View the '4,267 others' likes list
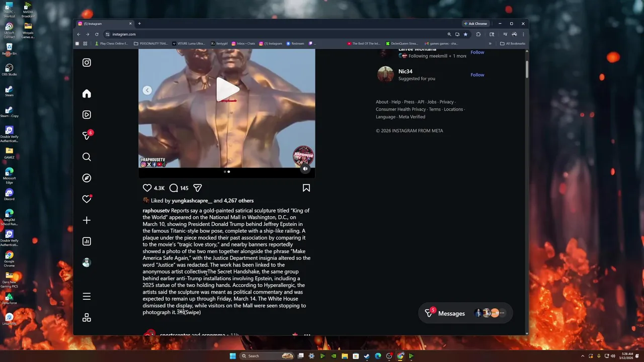Image resolution: width=644 pixels, height=362 pixels. coord(238,201)
